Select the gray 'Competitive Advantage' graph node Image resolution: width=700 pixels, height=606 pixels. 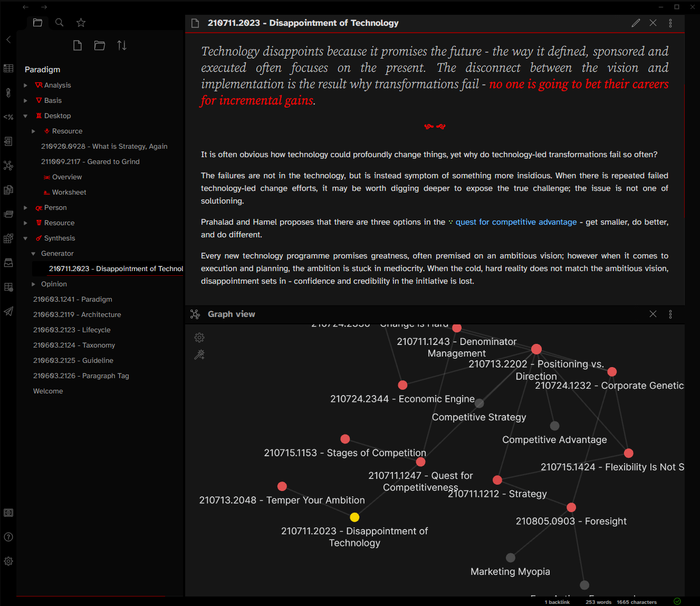[554, 426]
